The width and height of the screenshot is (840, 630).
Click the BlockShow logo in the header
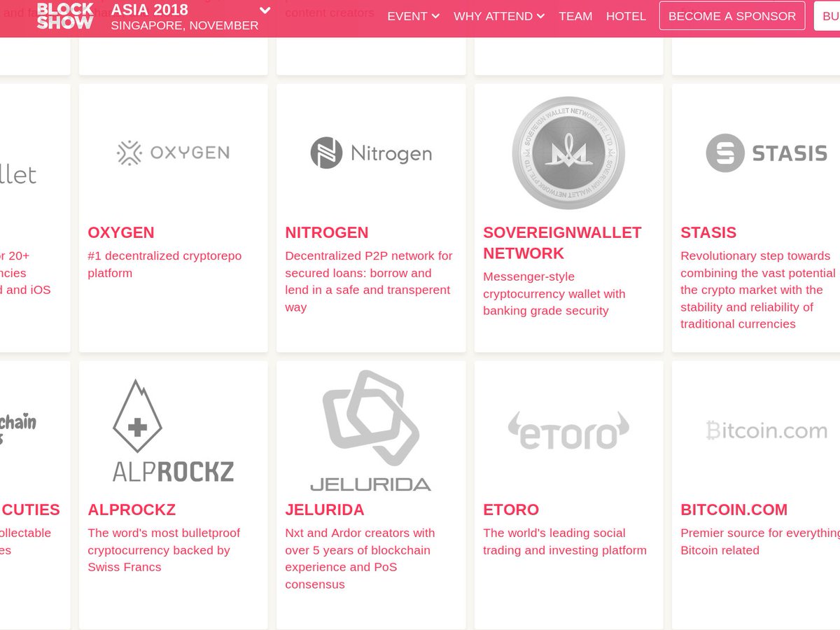pos(65,15)
